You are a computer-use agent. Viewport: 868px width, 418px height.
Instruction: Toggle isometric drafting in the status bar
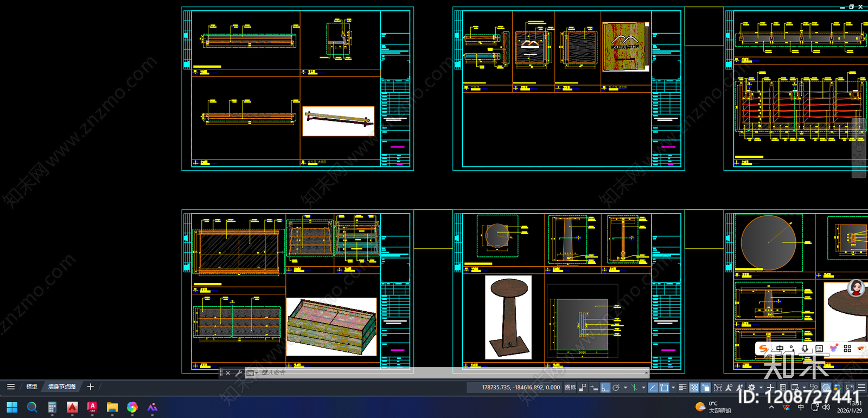click(634, 388)
